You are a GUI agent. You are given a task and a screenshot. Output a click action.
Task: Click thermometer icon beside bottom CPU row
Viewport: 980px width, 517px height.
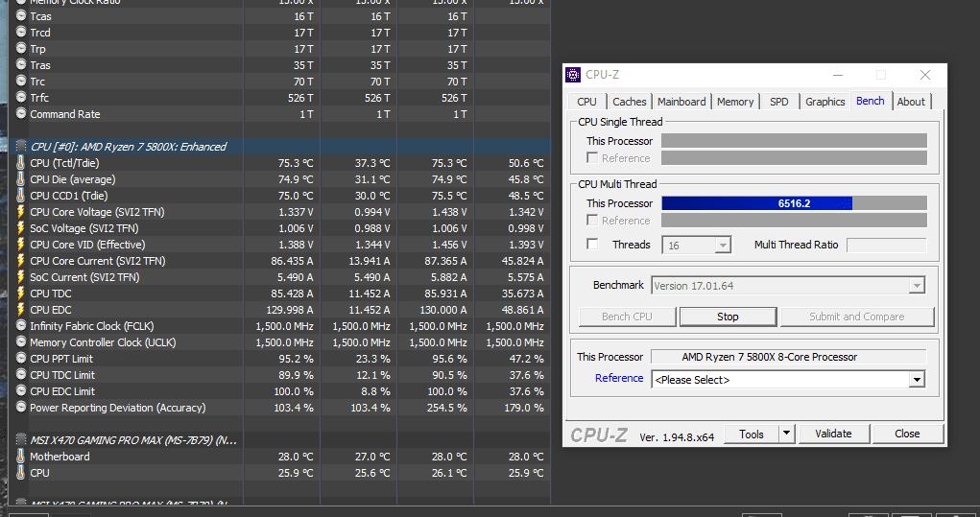pyautogui.click(x=20, y=473)
